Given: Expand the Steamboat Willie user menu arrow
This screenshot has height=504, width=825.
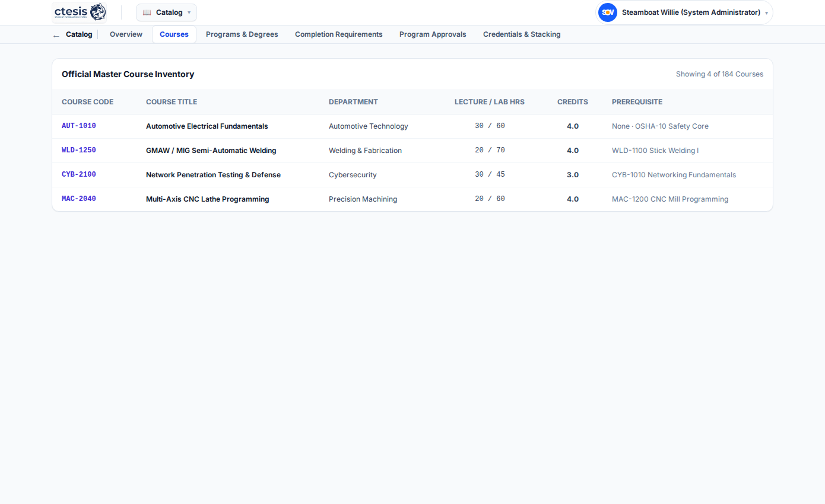Looking at the screenshot, I should 766,13.
